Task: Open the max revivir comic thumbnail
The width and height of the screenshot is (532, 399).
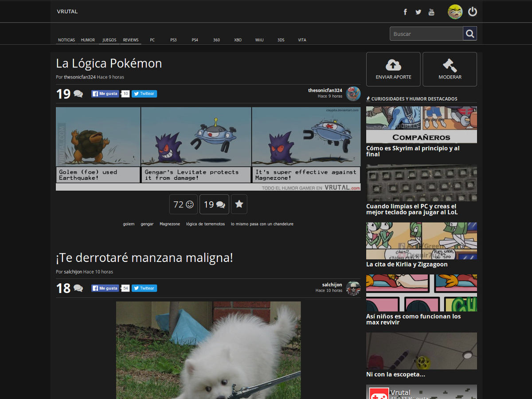Action: coord(422,293)
